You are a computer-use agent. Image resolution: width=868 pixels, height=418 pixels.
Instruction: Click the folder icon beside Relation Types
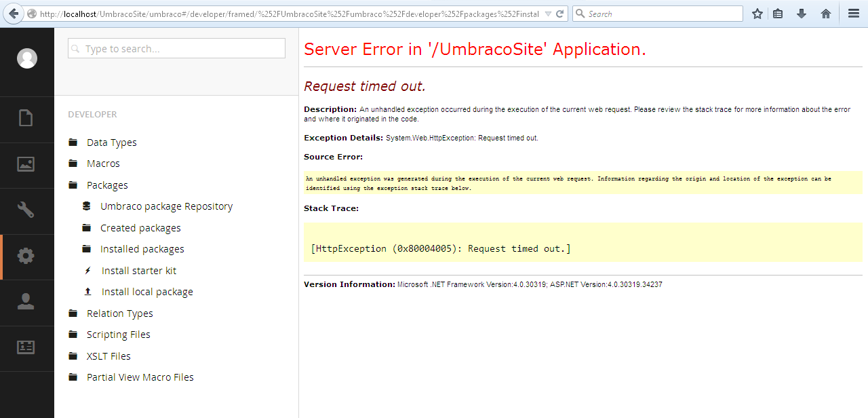(73, 313)
